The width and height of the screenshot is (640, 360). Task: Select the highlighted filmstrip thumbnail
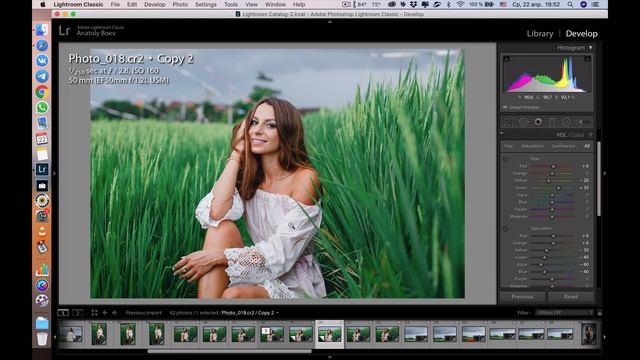tap(330, 334)
